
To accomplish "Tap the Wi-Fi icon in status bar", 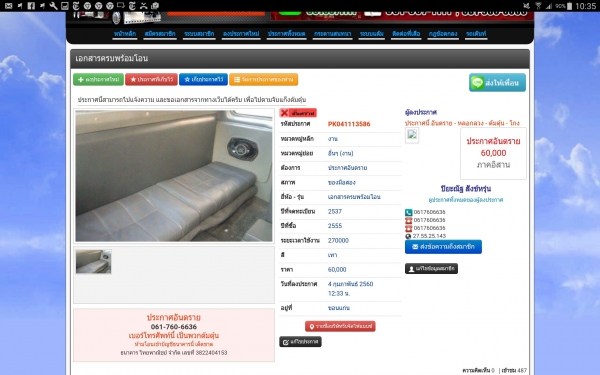I will 538,6.
